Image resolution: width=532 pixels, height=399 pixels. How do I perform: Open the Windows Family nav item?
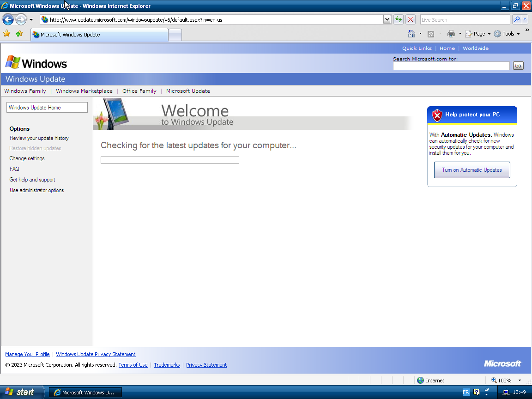25,91
